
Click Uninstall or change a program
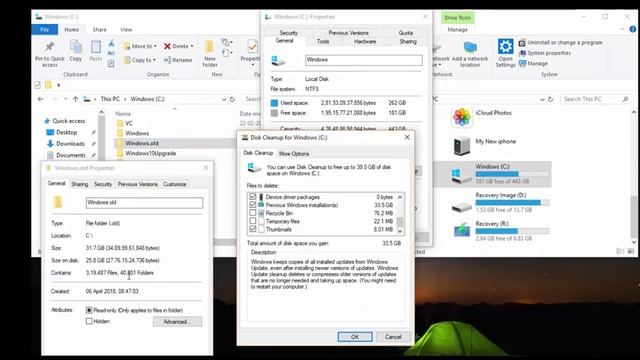coord(560,42)
